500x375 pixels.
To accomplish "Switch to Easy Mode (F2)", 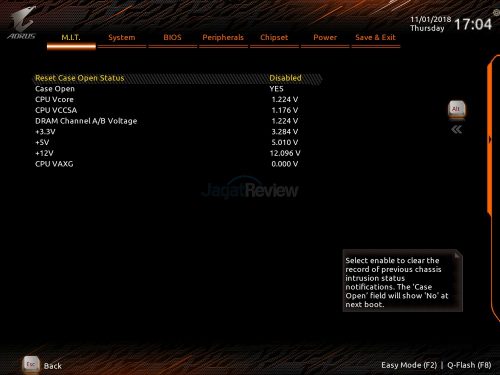I will coord(409,365).
